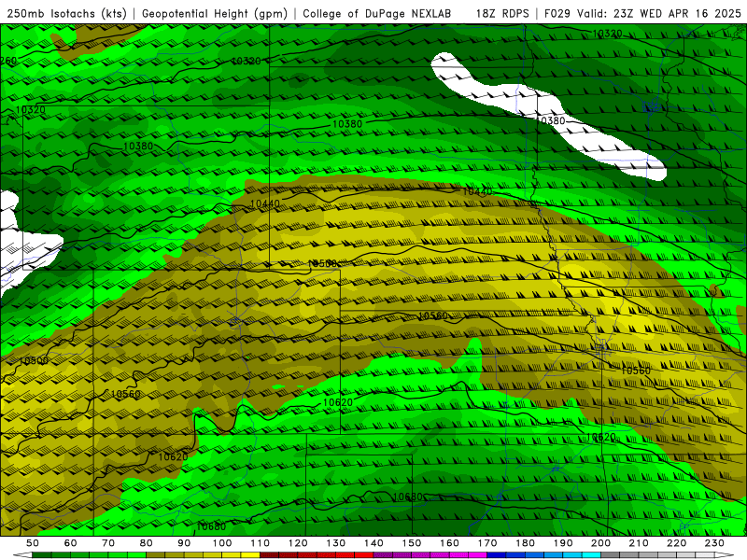747x560 pixels.
Task: Click the 140 kt color scale label
Action: click(373, 543)
